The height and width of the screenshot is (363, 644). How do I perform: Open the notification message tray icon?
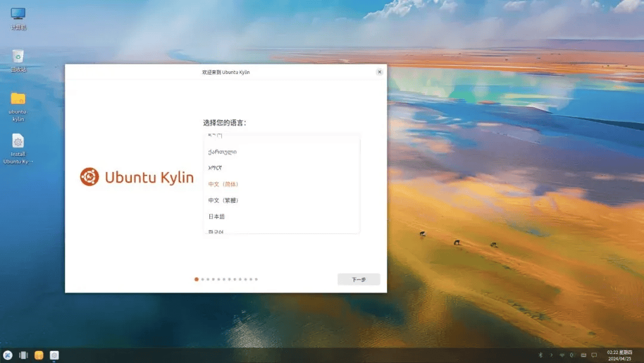[x=594, y=355]
